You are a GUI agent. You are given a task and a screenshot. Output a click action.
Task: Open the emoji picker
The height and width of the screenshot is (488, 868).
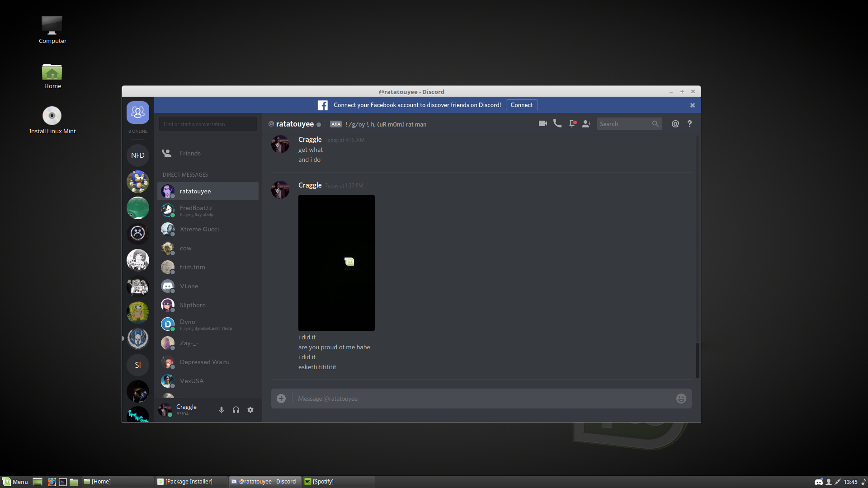click(681, 399)
